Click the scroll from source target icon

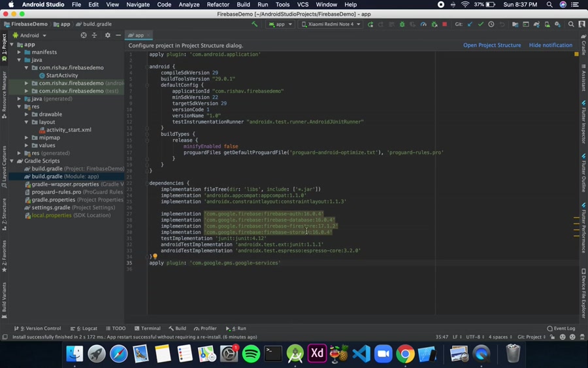(x=83, y=35)
